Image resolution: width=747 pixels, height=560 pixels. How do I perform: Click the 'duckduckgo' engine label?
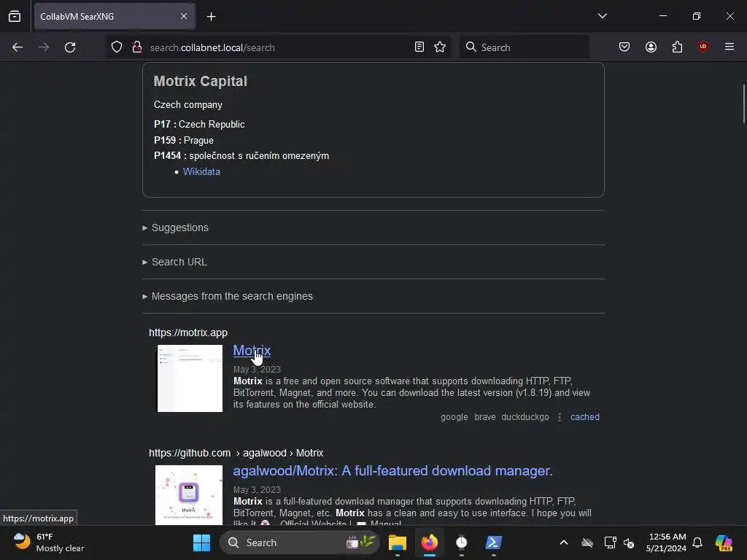coord(525,416)
